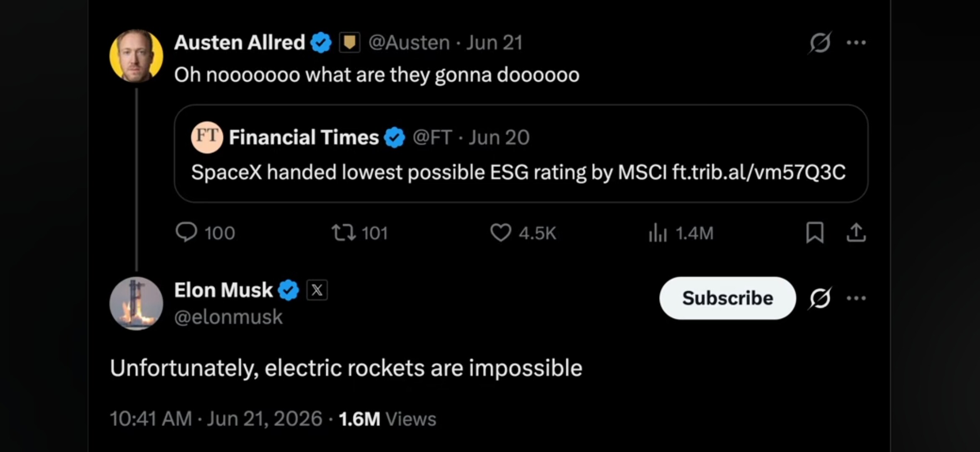980x452 pixels.
Task: Open Austen Allred's profile picture
Action: (x=136, y=55)
